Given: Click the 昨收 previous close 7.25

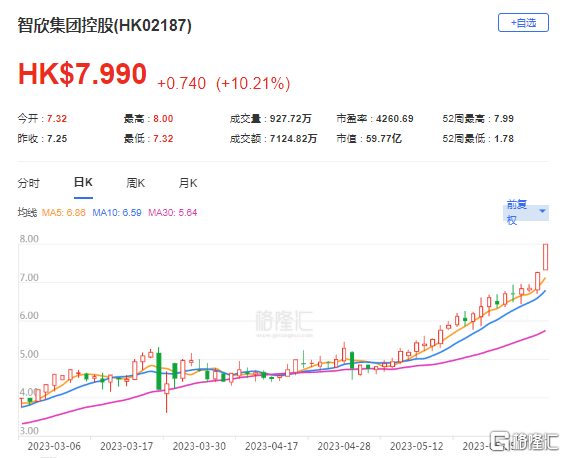Looking at the screenshot, I should pyautogui.click(x=57, y=139).
